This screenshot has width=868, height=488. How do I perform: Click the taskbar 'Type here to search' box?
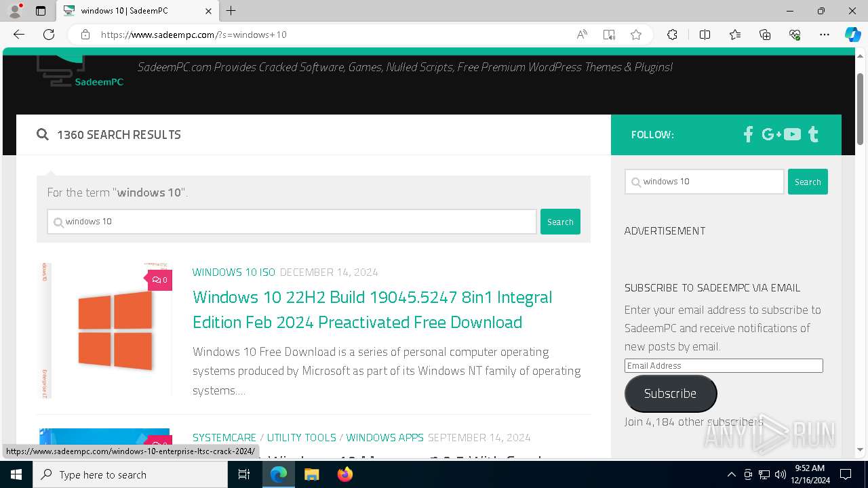[x=130, y=474]
